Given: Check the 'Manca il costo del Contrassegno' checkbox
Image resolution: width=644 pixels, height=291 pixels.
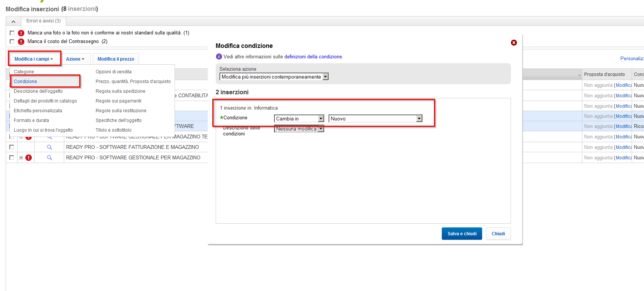Looking at the screenshot, I should [12, 42].
